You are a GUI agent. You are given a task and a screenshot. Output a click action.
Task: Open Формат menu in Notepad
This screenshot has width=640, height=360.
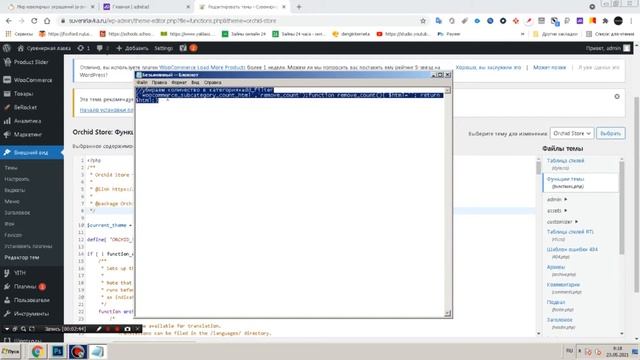pyautogui.click(x=179, y=82)
